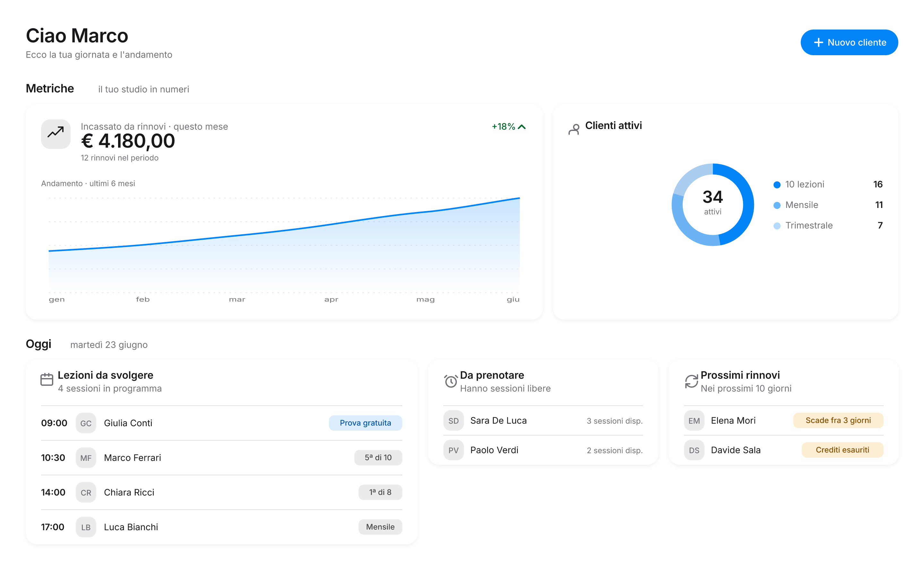The height and width of the screenshot is (570, 924).
Task: Select the SD avatar for Sara De Luca
Action: (x=453, y=420)
